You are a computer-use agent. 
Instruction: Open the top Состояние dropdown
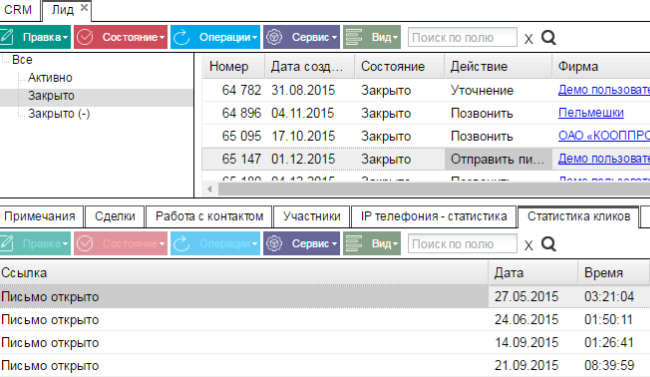pos(121,37)
